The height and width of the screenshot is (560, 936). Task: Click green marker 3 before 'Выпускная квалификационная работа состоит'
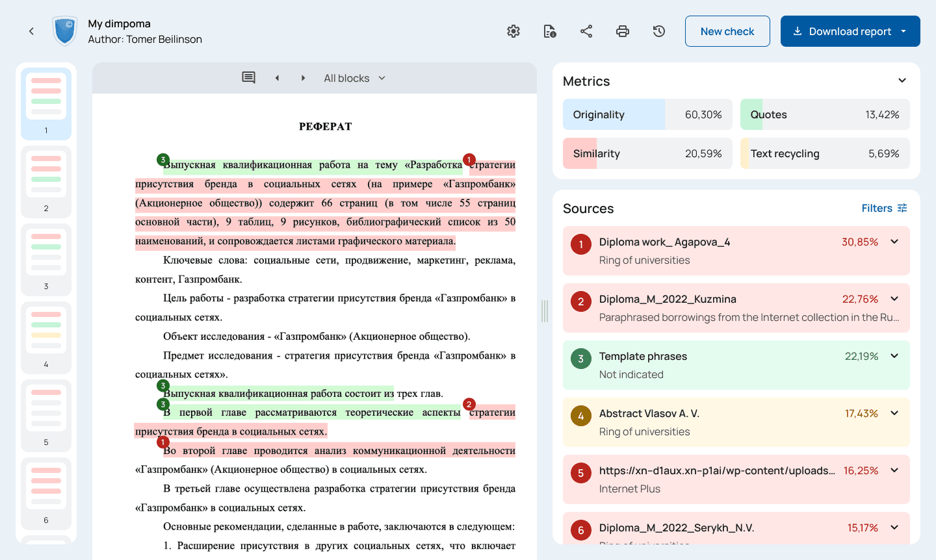(163, 385)
